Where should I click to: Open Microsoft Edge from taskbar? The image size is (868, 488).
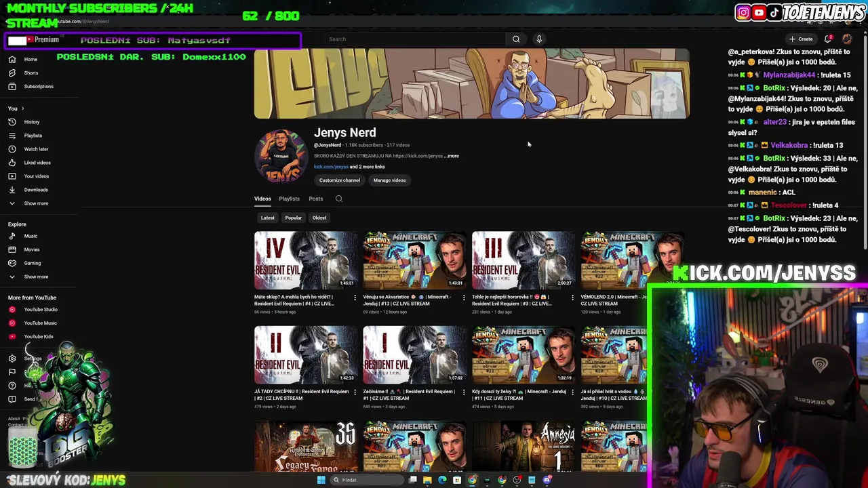[x=442, y=480]
